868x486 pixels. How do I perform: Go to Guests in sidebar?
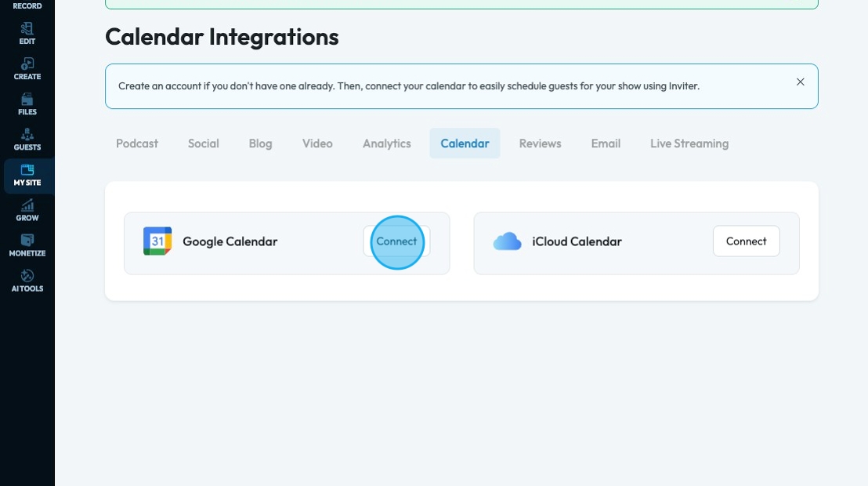tap(27, 140)
